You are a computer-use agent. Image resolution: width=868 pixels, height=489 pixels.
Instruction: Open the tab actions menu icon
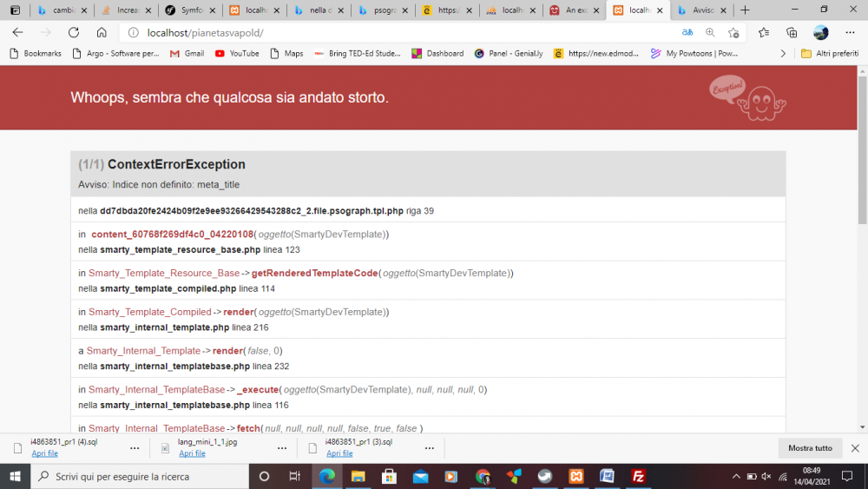point(16,10)
